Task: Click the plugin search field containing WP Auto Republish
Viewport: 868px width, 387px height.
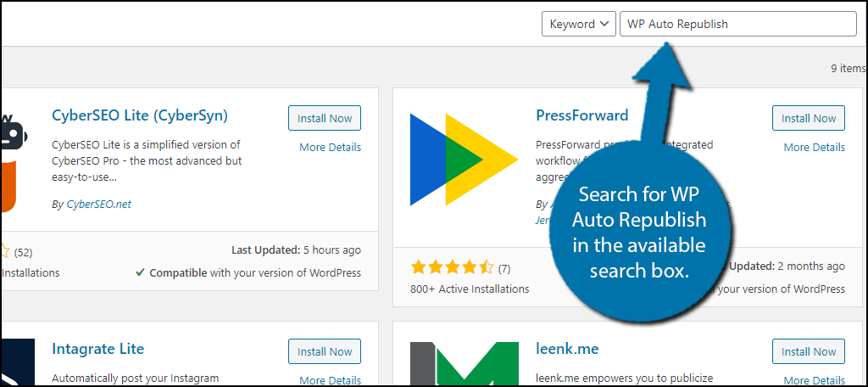Action: click(738, 25)
